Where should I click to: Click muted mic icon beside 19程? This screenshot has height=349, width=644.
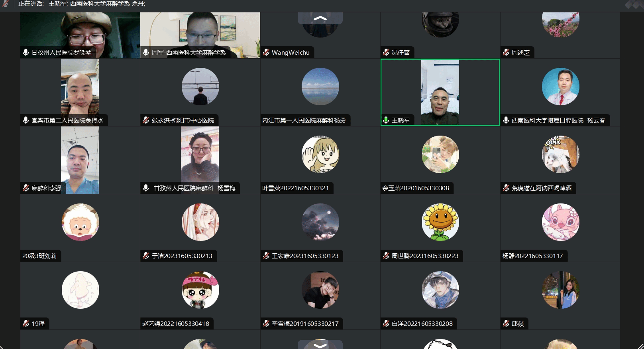coord(26,323)
